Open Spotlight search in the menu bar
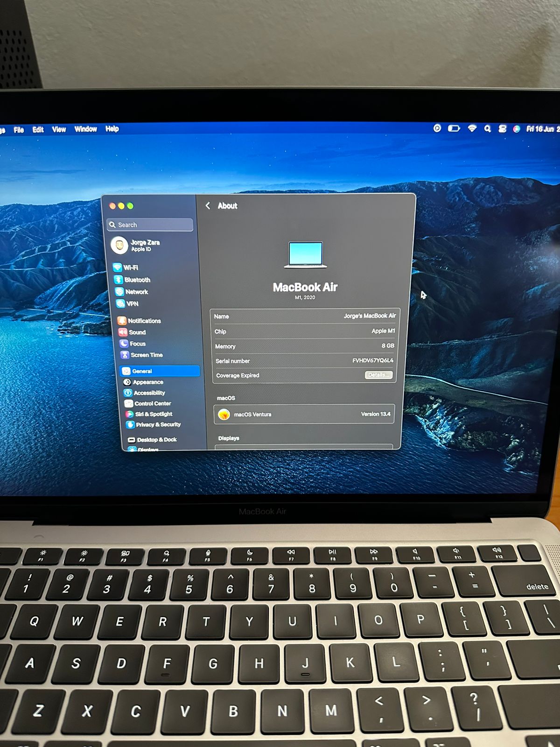Viewport: 560px width, 747px height. 488,129
